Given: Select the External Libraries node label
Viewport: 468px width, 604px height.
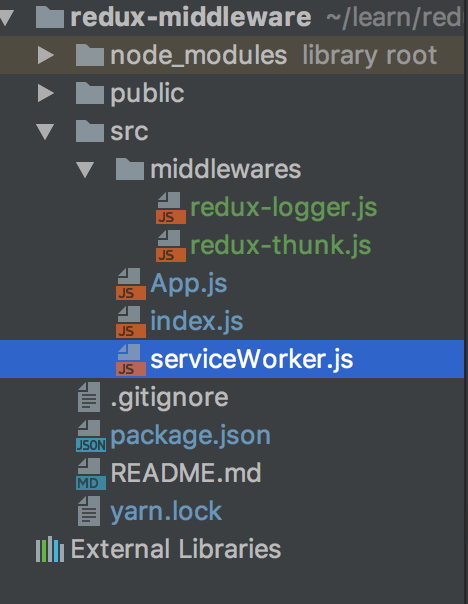Looking at the screenshot, I should tap(176, 549).
